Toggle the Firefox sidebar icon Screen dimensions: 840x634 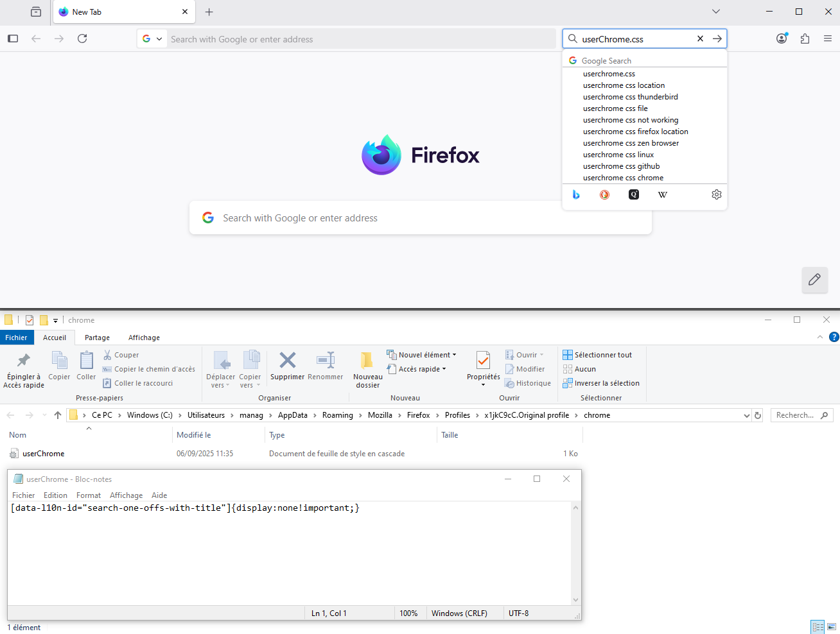pyautogui.click(x=13, y=39)
